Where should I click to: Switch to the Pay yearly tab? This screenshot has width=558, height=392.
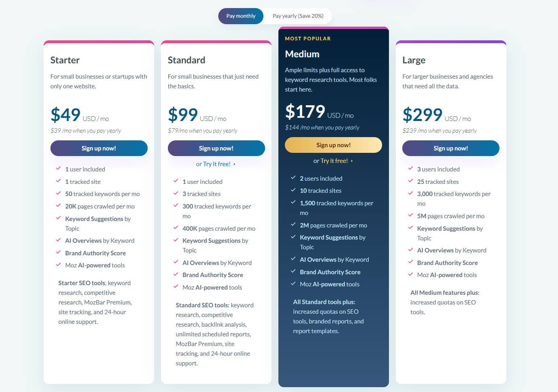click(297, 16)
